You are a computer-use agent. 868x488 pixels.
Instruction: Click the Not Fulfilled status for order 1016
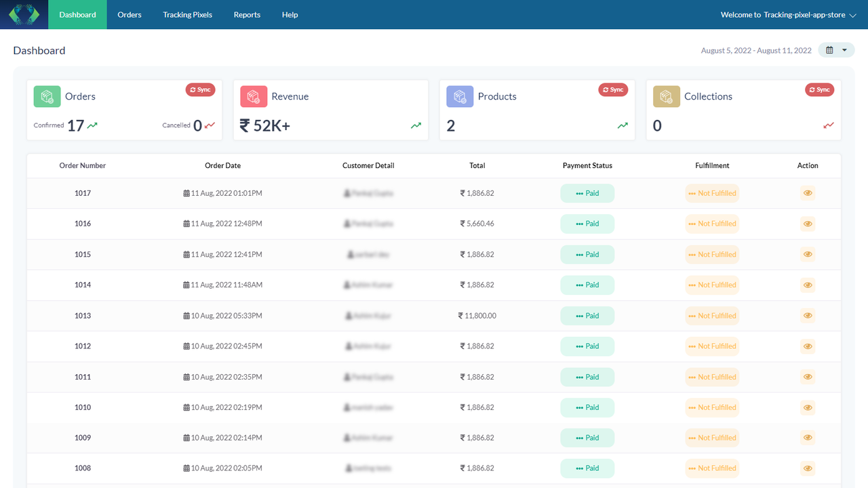click(712, 223)
